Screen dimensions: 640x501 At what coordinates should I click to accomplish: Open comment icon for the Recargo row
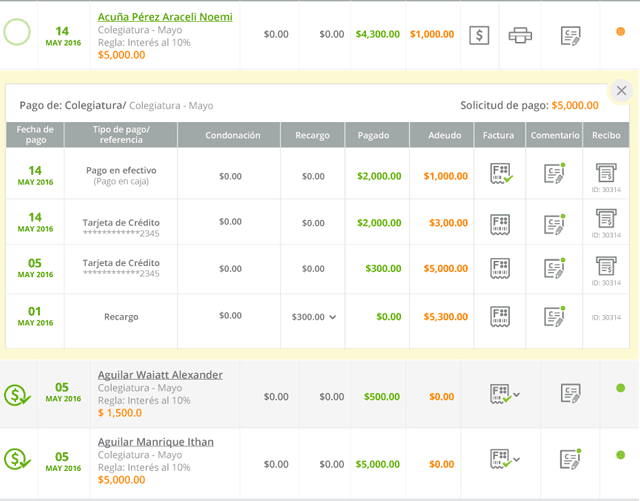click(555, 316)
